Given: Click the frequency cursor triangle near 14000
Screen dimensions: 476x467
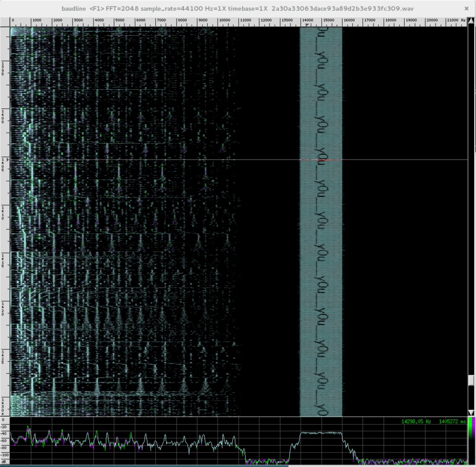Looking at the screenshot, I should click(x=307, y=25).
